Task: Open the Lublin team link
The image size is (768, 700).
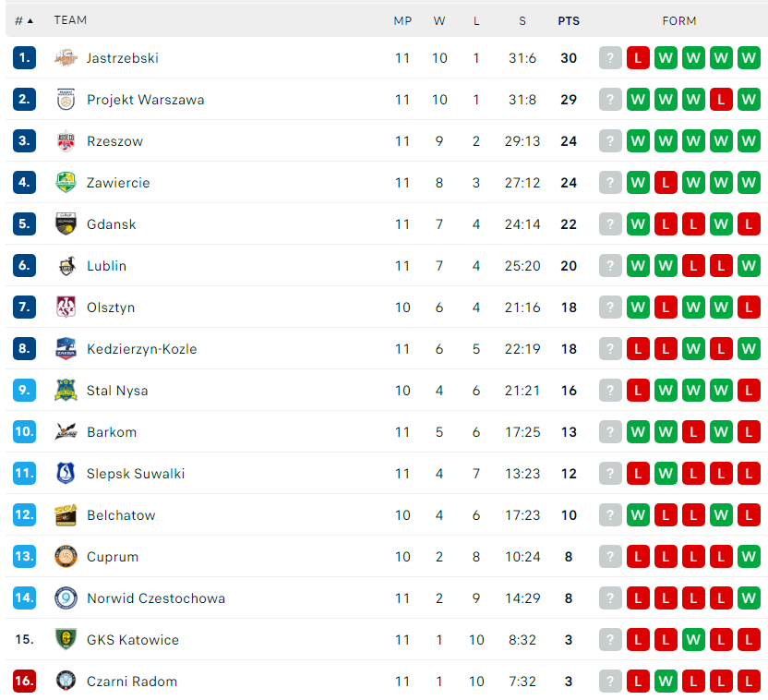Action: pos(107,265)
